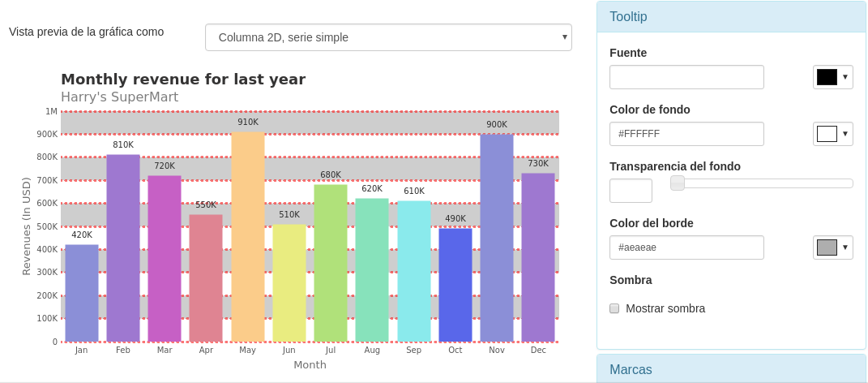
Task: Click the Transparencia del fondo slider handle
Action: [678, 183]
